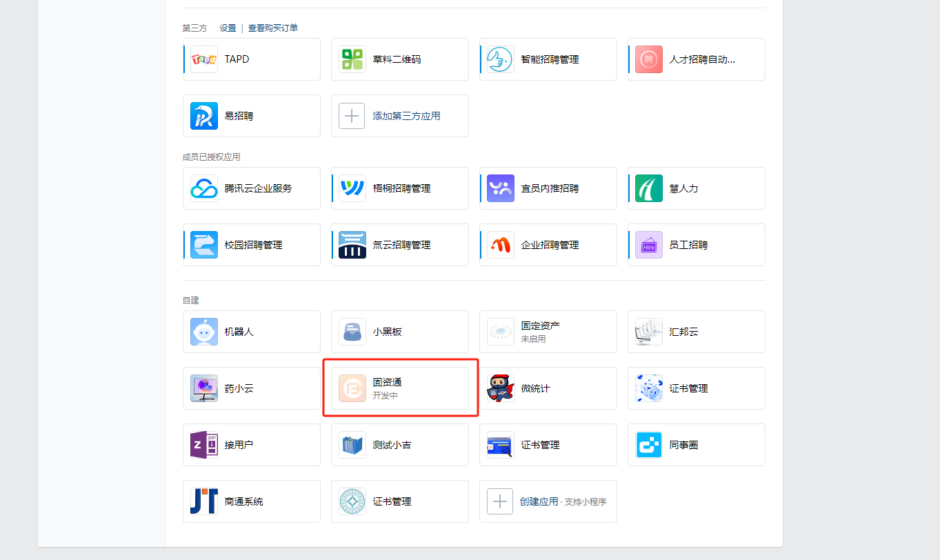Click the 药小云 app icon
This screenshot has height=560, width=940.
pyautogui.click(x=204, y=388)
